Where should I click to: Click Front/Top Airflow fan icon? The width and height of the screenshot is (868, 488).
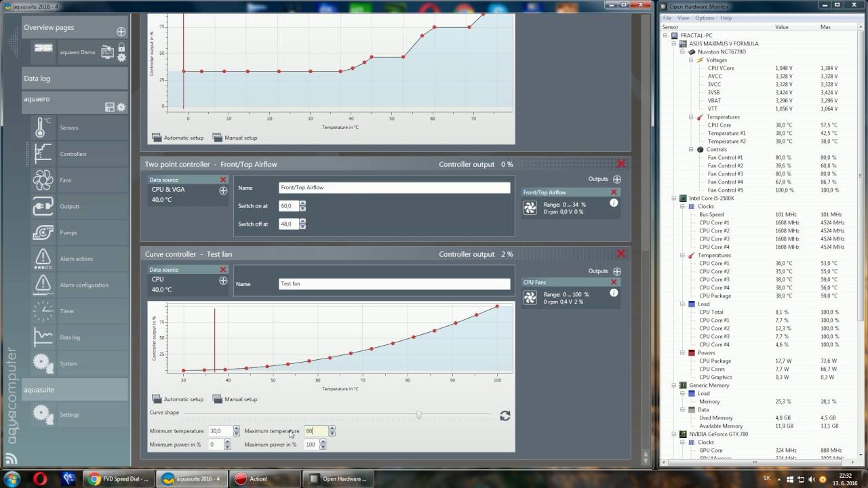[530, 207]
